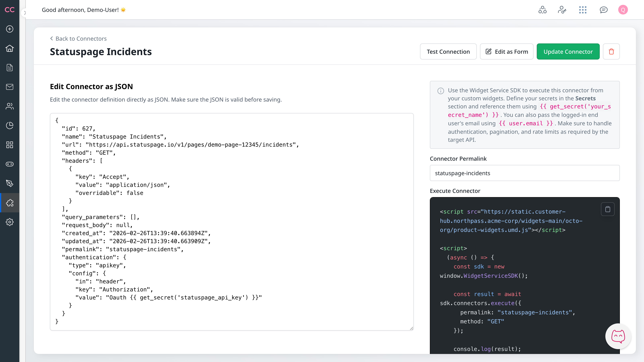Click the user-key permissions icon in top bar
644x362 pixels.
click(562, 10)
